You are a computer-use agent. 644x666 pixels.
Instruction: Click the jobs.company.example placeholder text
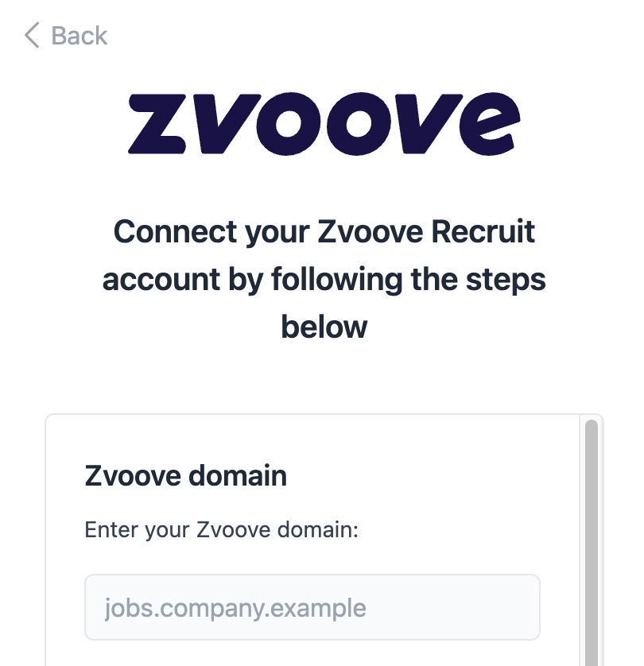pyautogui.click(x=235, y=609)
